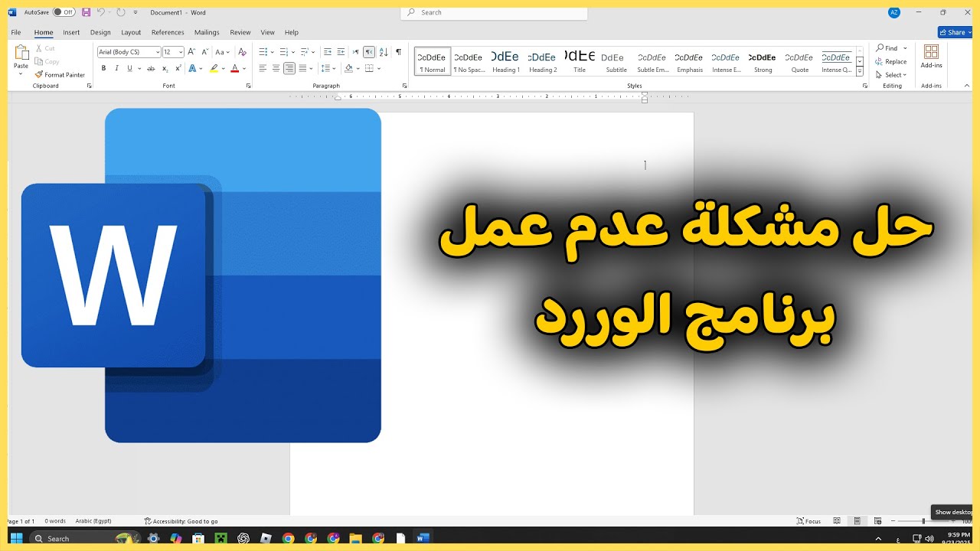
Task: Apply the Title style
Action: [580, 61]
